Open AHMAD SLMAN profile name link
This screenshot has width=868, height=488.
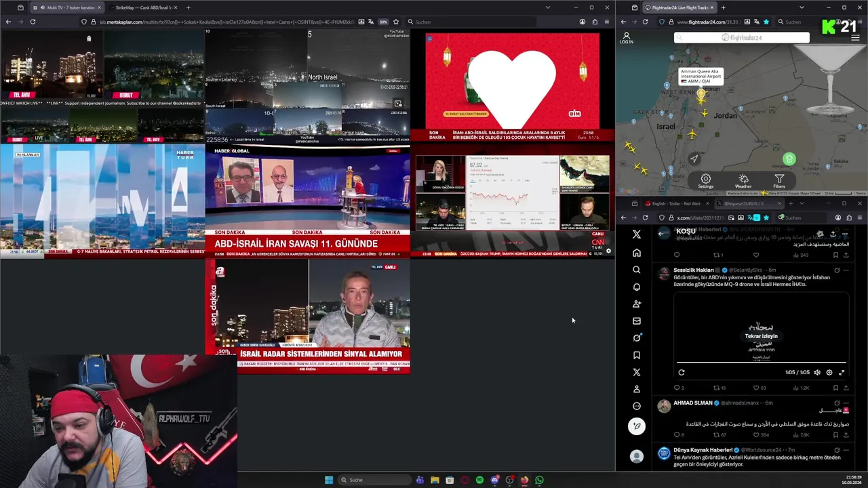tap(693, 403)
